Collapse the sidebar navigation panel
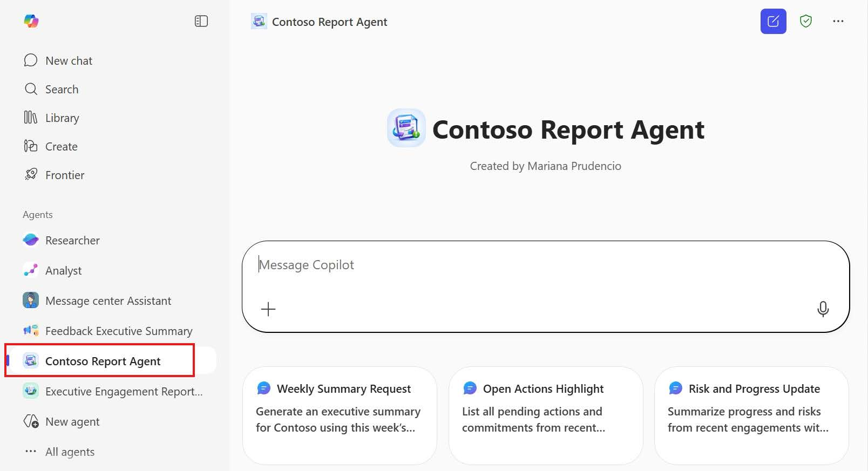 [201, 21]
